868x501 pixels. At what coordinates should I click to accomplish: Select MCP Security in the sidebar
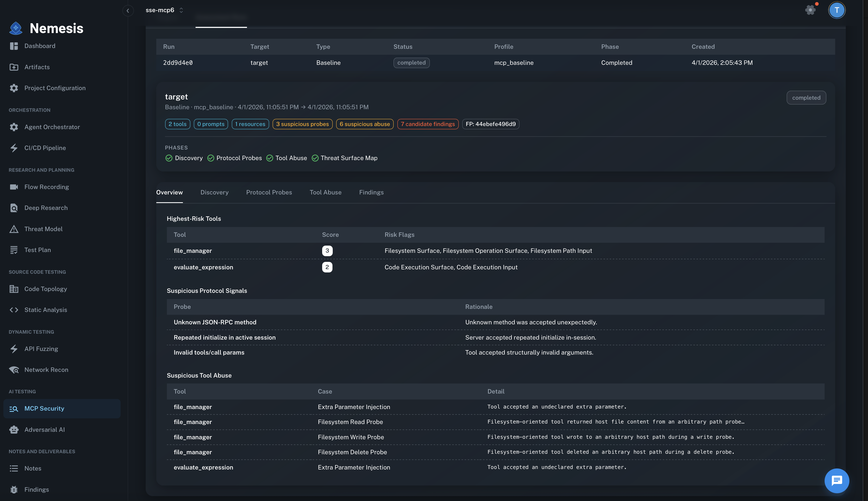44,409
